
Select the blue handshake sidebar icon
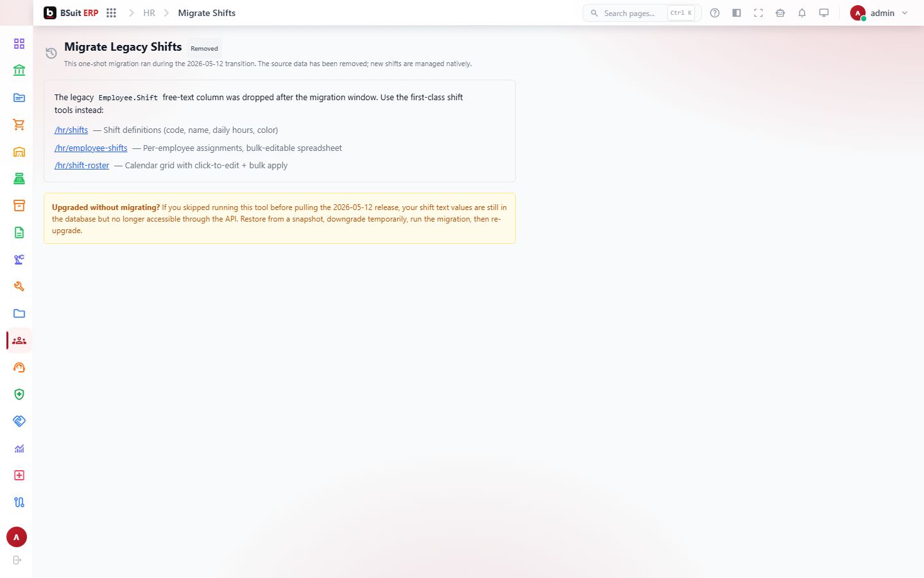click(19, 421)
